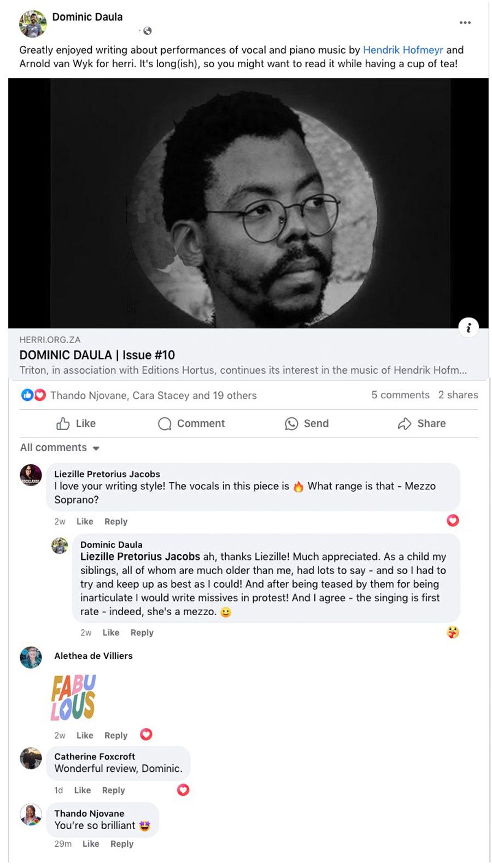Image resolution: width=492 pixels, height=868 pixels.
Task: Click the Share arrow icon
Action: (405, 424)
